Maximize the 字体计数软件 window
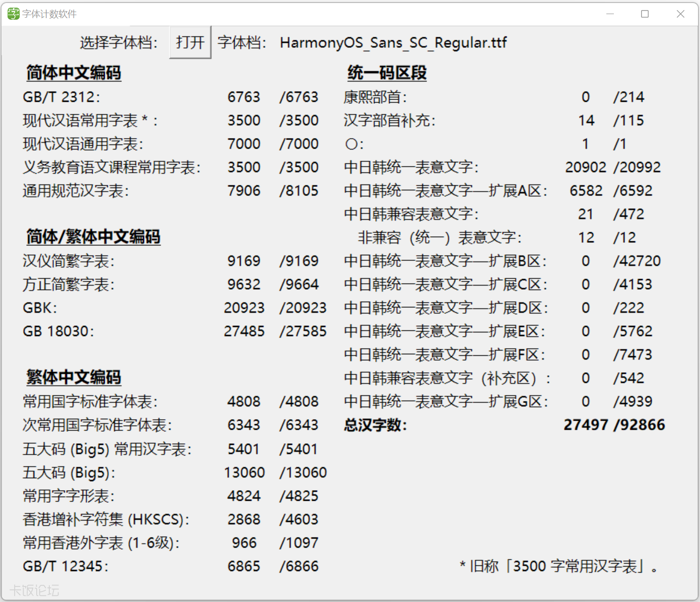Screen dimensions: 700x602 [645, 14]
